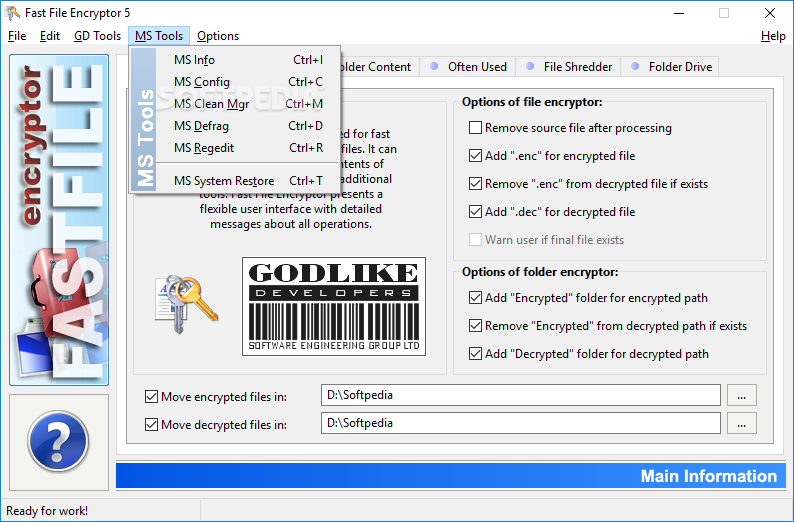794x522 pixels.
Task: Close the Fast File Encryptor window
Action: [770, 13]
